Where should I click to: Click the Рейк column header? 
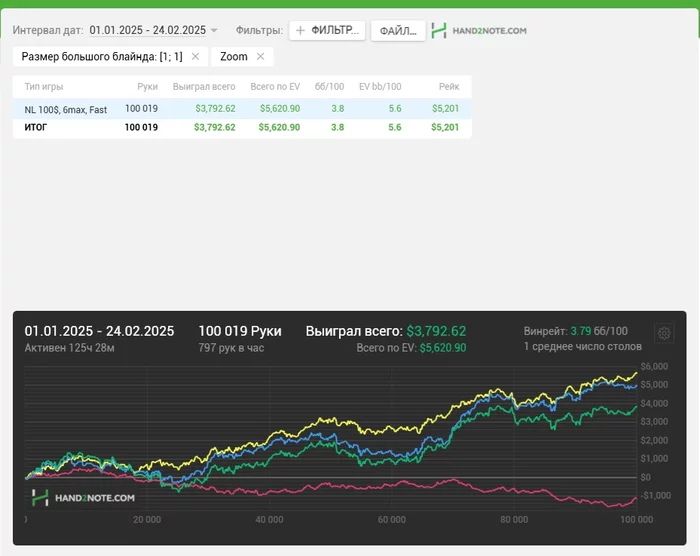tap(447, 87)
